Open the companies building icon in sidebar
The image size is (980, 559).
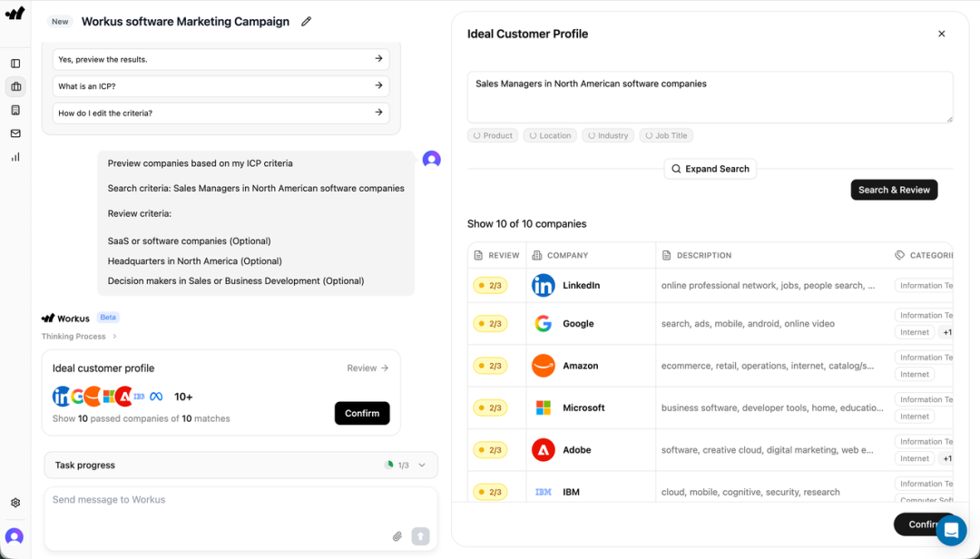(x=15, y=110)
